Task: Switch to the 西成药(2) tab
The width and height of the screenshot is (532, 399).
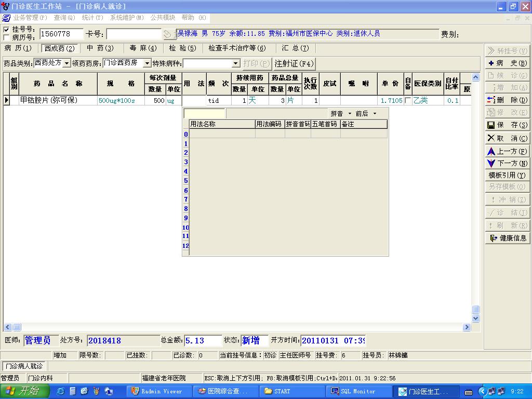Action: pyautogui.click(x=59, y=48)
